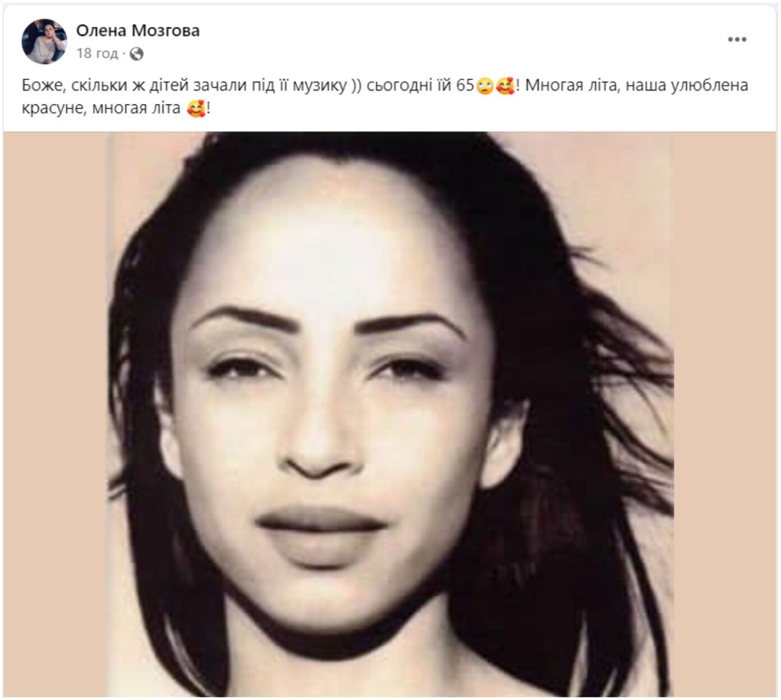Viewport: 781px width, 700px height.
Task: Open the black-and-white portrait photo
Action: [x=389, y=414]
